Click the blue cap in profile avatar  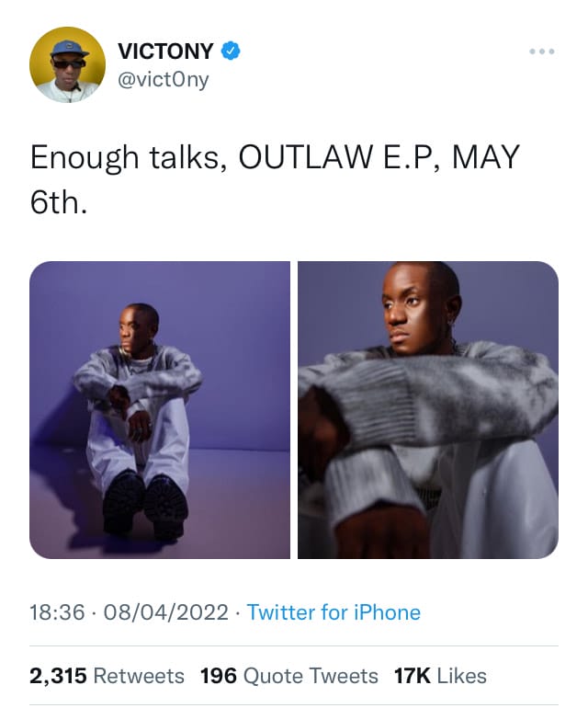coord(69,49)
